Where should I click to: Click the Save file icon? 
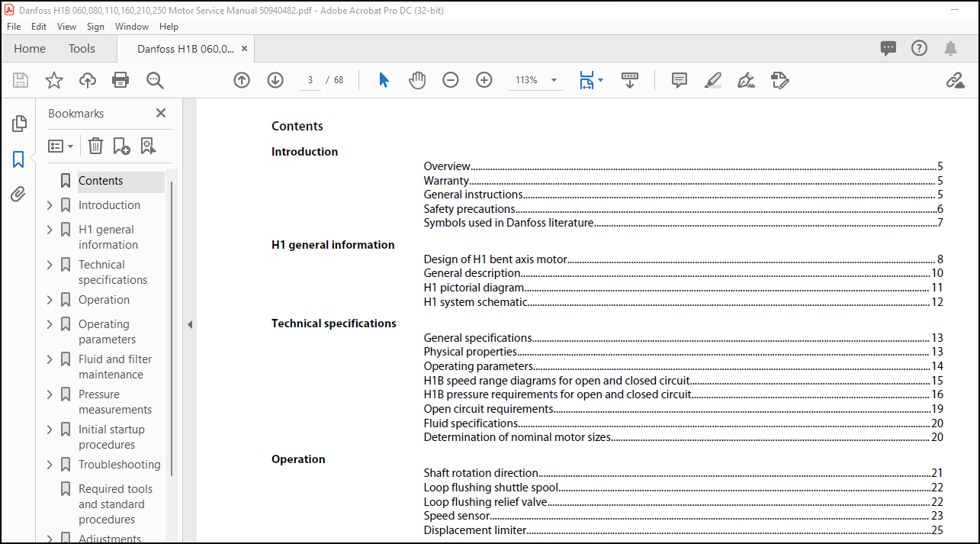click(x=21, y=80)
